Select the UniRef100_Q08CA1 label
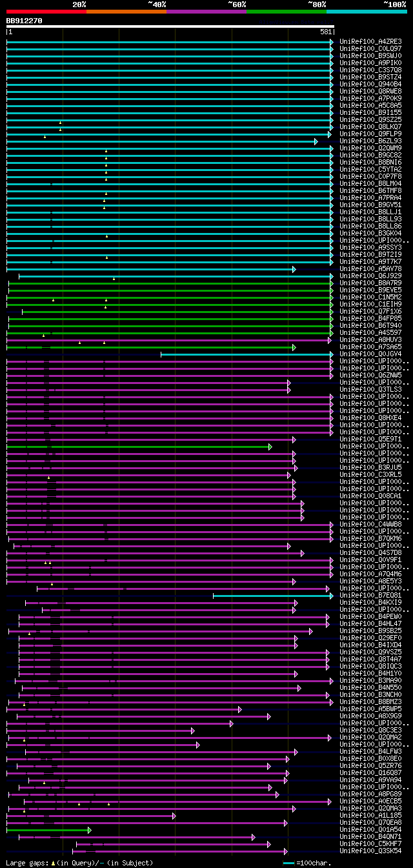Image resolution: width=413 pixels, height=868 pixels. (x=370, y=496)
